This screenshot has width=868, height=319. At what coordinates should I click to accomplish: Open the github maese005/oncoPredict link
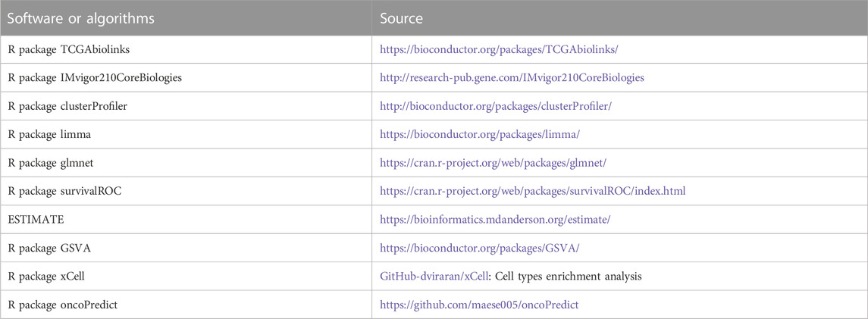[x=479, y=305]
